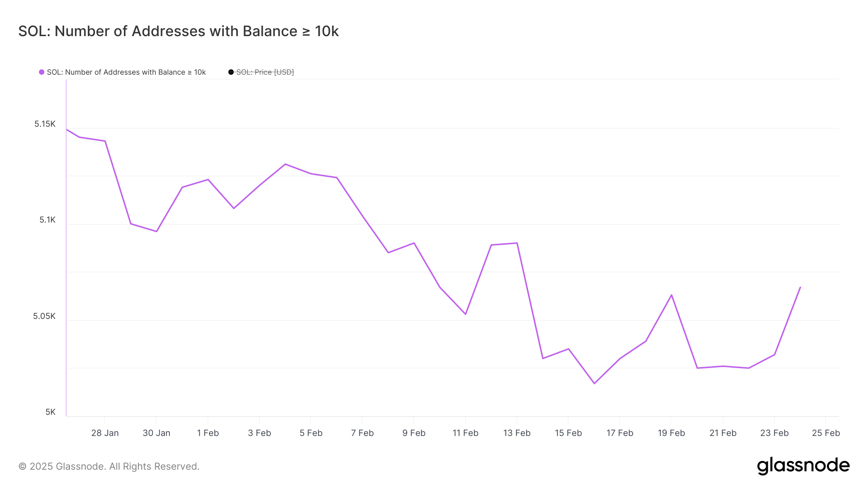Click the 13 Feb date tick label
Screen dimensions: 868x488
pyautogui.click(x=517, y=433)
